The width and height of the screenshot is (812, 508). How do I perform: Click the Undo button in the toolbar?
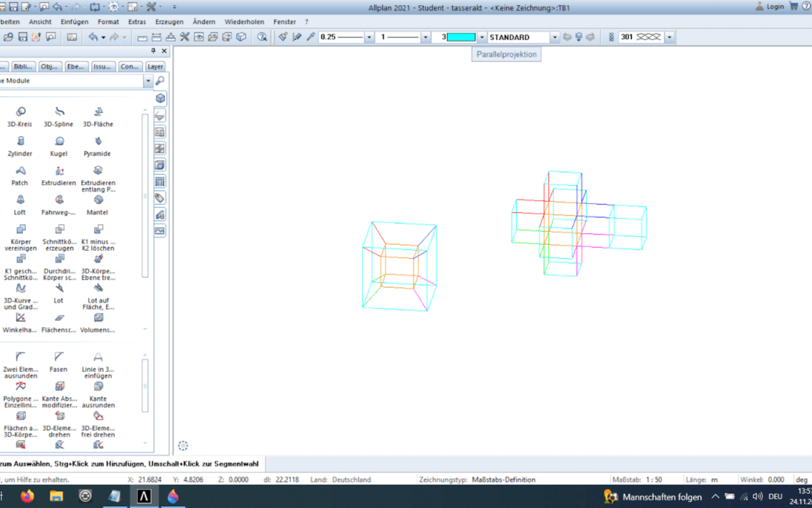point(93,37)
